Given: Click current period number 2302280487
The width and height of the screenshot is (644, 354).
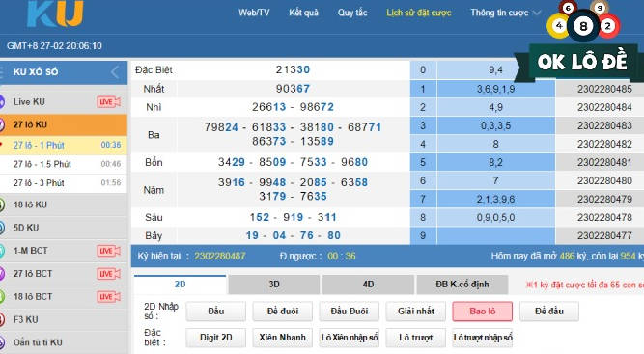Looking at the screenshot, I should click(220, 257).
